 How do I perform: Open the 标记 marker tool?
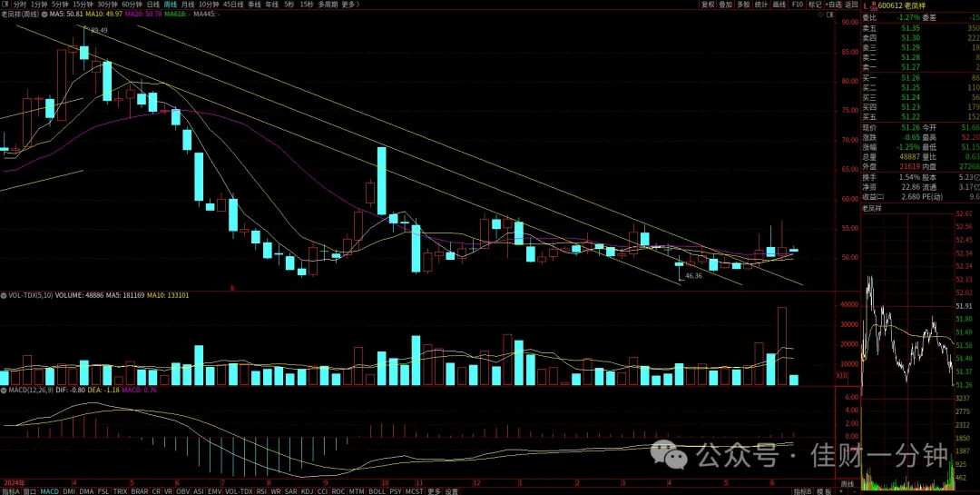[x=815, y=5]
